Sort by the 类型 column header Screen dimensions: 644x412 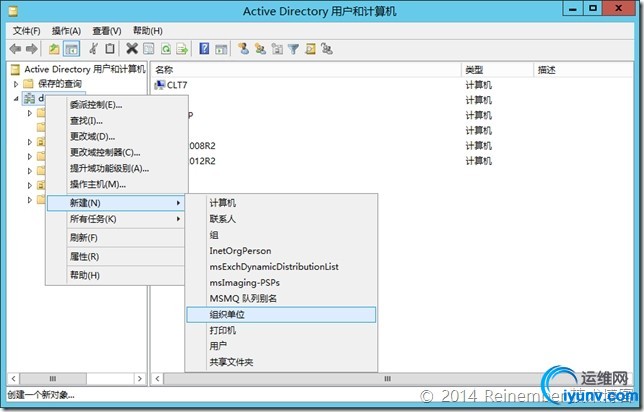coord(497,70)
